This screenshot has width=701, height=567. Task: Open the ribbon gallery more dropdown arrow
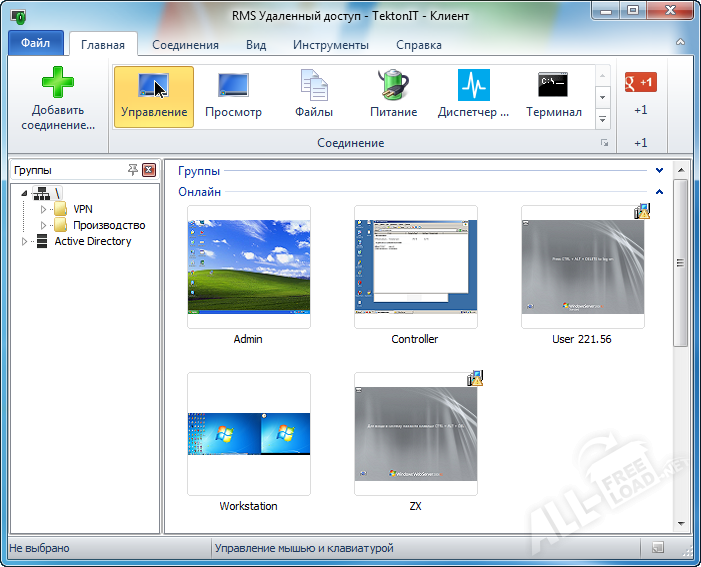[603, 119]
